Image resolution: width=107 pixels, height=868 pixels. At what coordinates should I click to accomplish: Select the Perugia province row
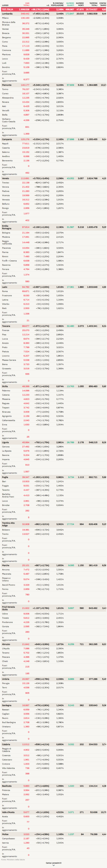point(54,683)
